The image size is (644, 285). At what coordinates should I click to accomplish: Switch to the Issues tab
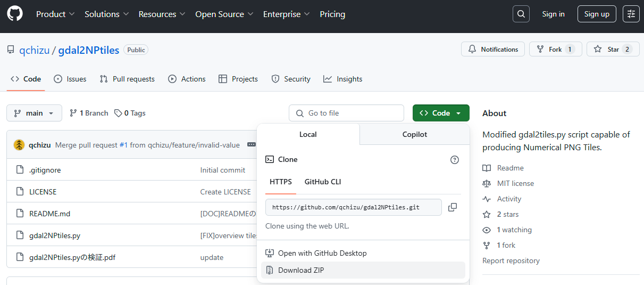coord(70,79)
